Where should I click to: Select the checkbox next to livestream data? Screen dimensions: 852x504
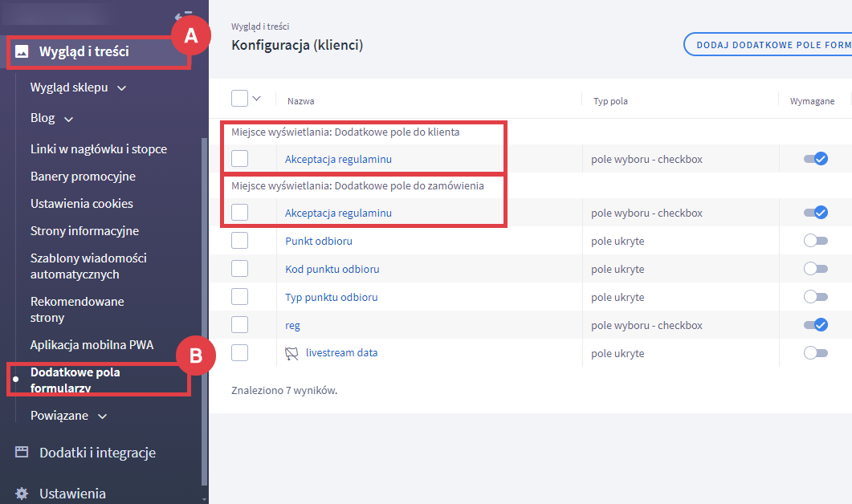(x=239, y=353)
